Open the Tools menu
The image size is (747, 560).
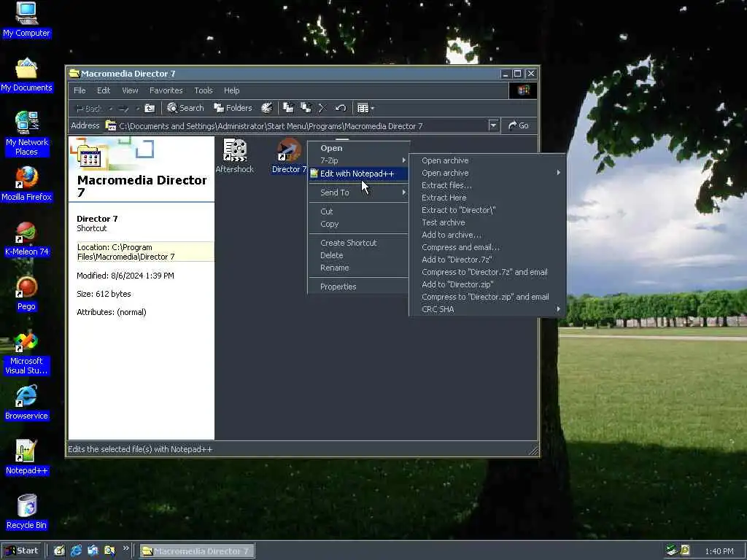203,90
